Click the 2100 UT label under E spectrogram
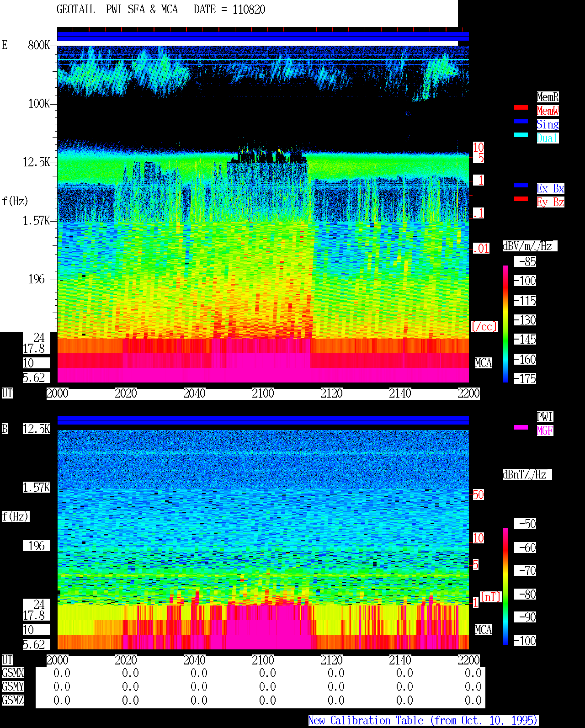 [x=263, y=393]
